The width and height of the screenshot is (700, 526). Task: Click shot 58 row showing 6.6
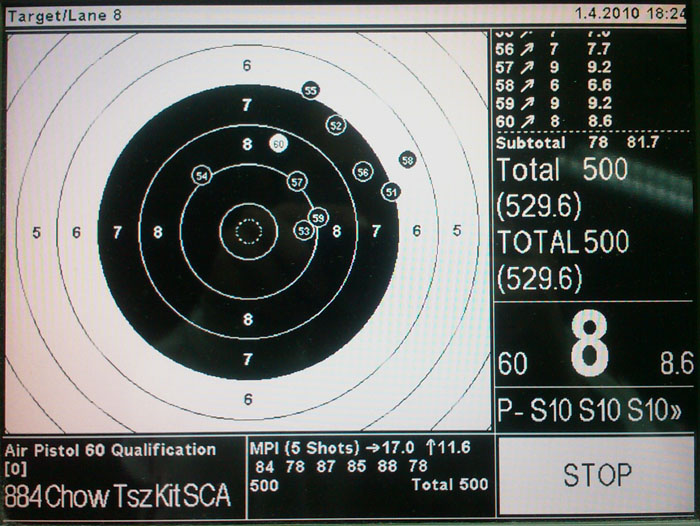tap(553, 85)
